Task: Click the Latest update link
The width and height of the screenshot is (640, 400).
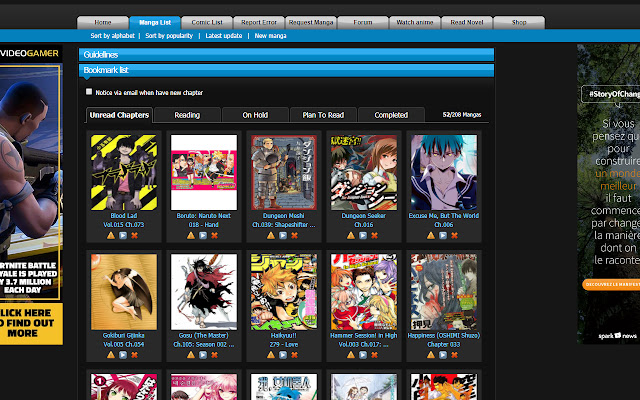Action: pos(224,36)
